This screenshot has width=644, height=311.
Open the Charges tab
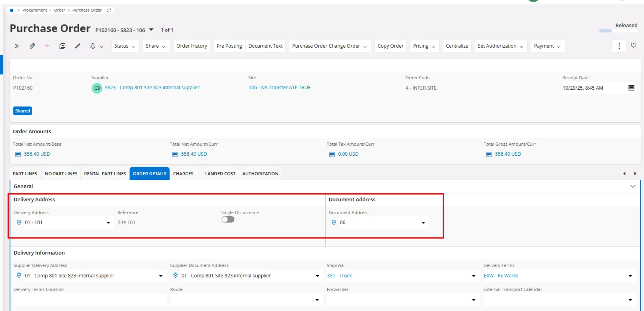183,174
